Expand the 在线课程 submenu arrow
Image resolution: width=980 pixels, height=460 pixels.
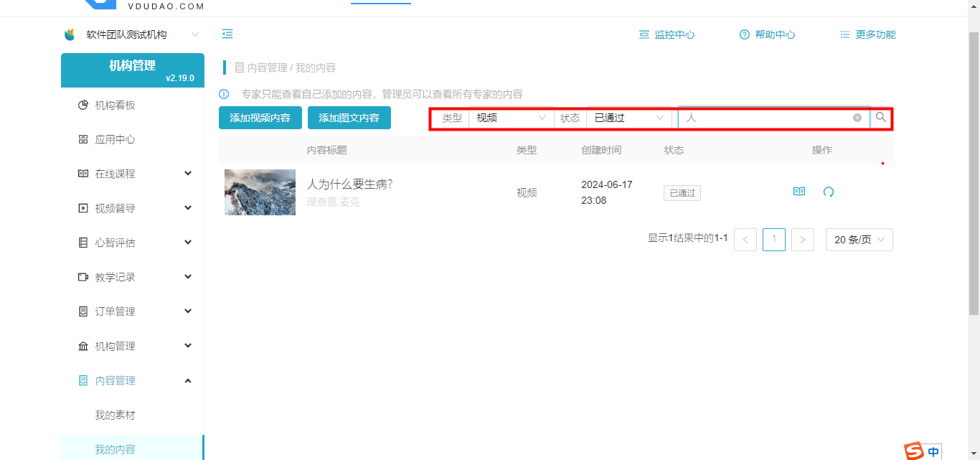click(x=188, y=174)
